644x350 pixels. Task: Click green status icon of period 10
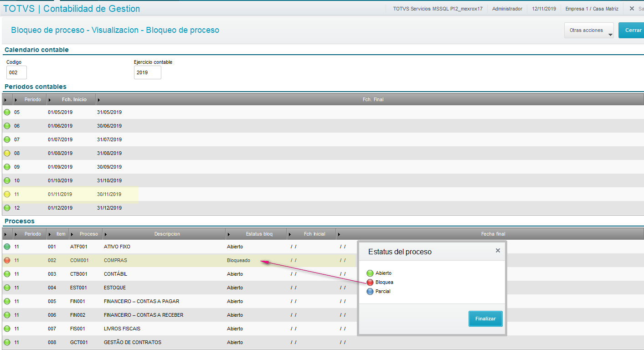(7, 180)
